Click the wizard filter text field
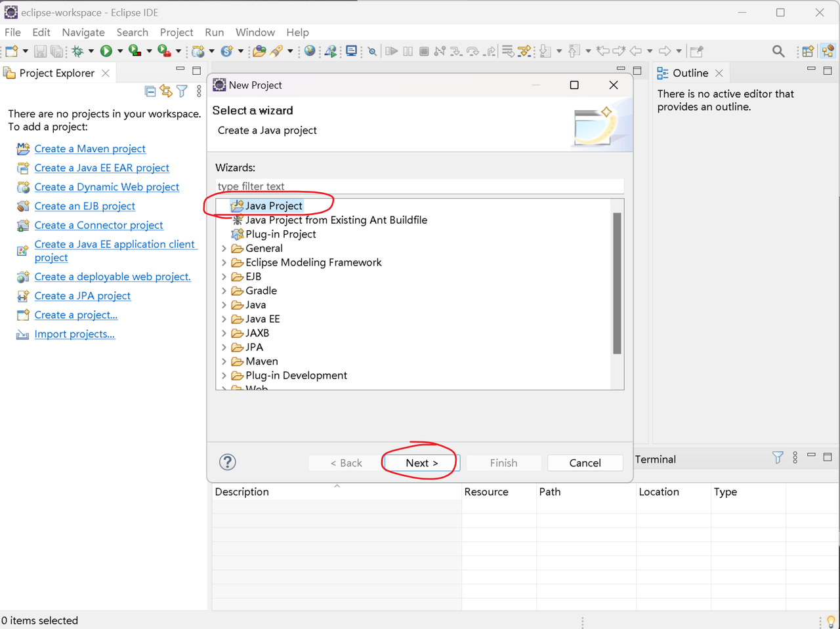 [x=420, y=186]
